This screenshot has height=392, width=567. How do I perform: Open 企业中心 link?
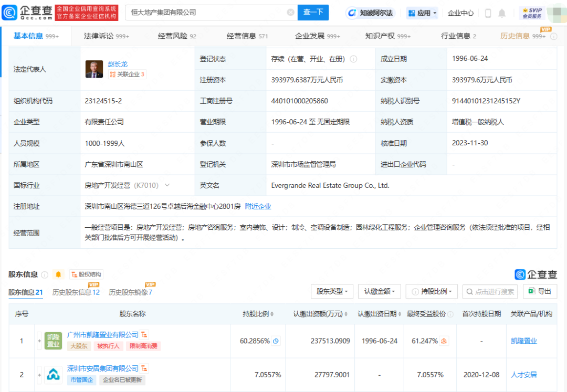(x=460, y=13)
